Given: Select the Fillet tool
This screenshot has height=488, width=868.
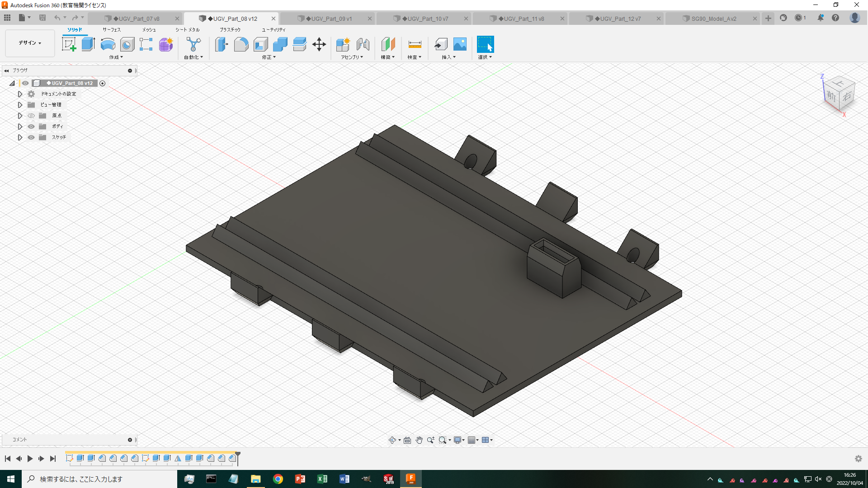Looking at the screenshot, I should point(241,44).
